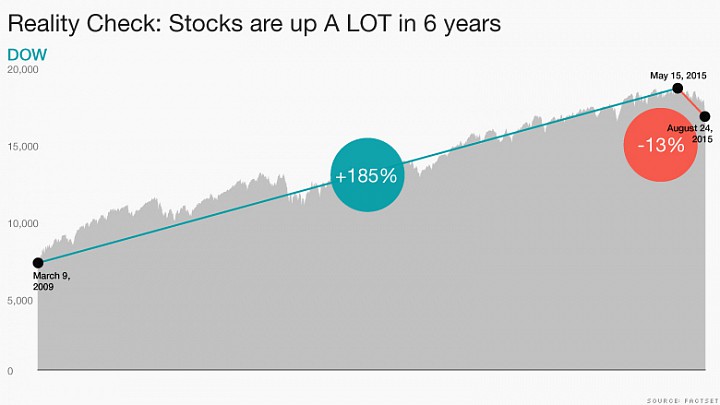Click the August 24, 2015 date label
720x405 pixels.
point(690,133)
